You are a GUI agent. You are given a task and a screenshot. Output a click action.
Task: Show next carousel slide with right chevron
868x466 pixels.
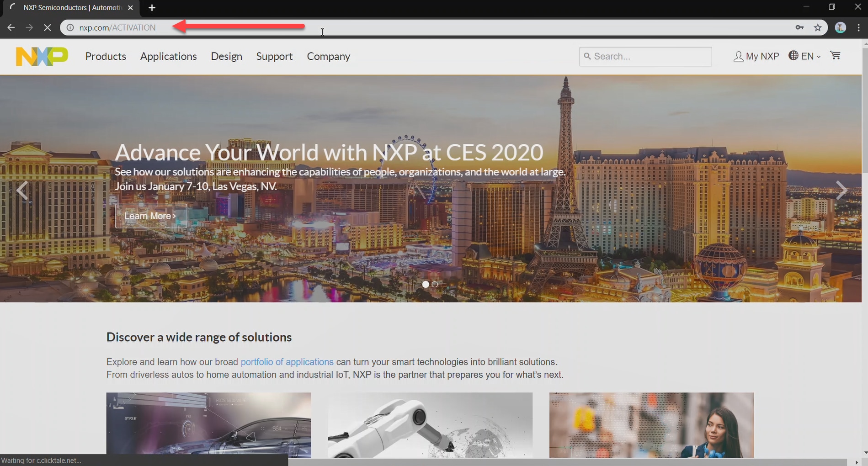841,190
